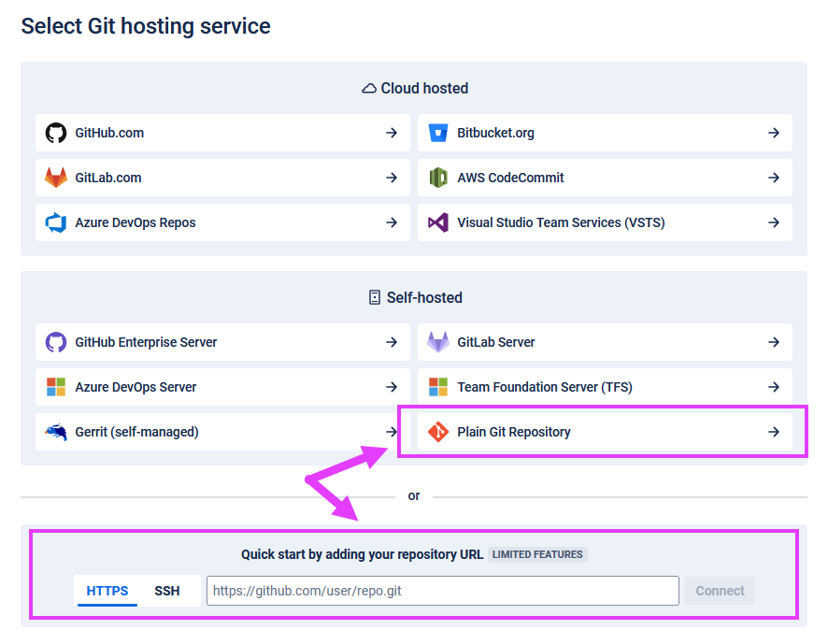Viewport: 828px width, 644px height.
Task: Click the Visual Studio Team Services logo
Action: 437,223
